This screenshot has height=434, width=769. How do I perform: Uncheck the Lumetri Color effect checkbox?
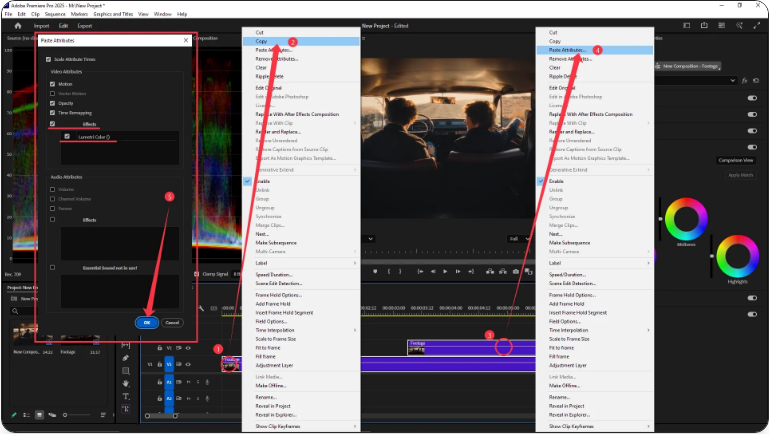[x=67, y=136]
